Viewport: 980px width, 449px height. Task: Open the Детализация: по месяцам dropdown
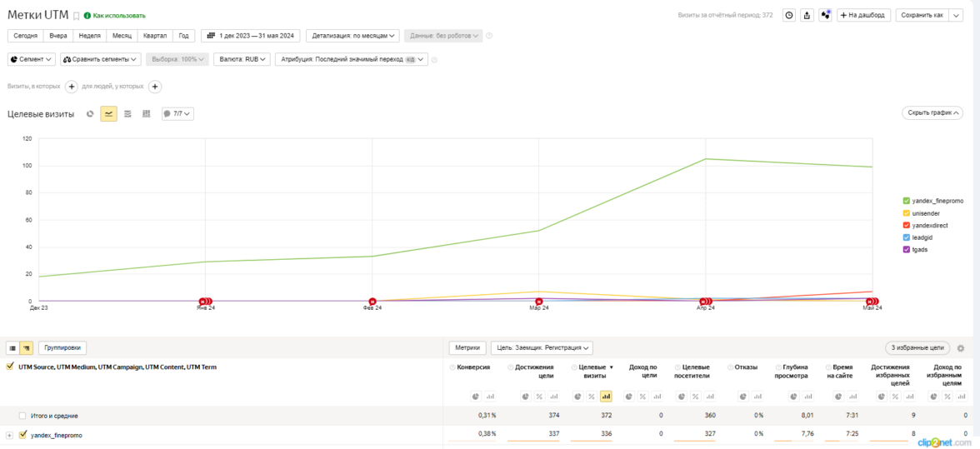[352, 36]
